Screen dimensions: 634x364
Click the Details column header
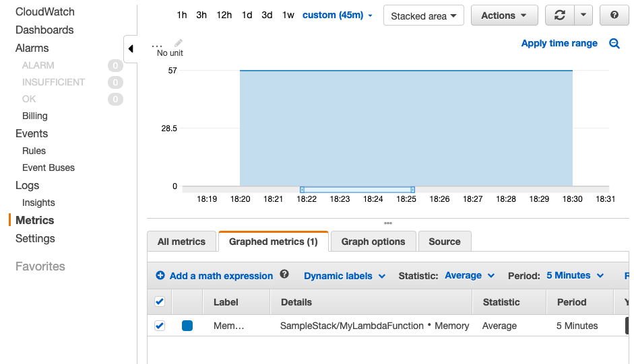point(296,302)
